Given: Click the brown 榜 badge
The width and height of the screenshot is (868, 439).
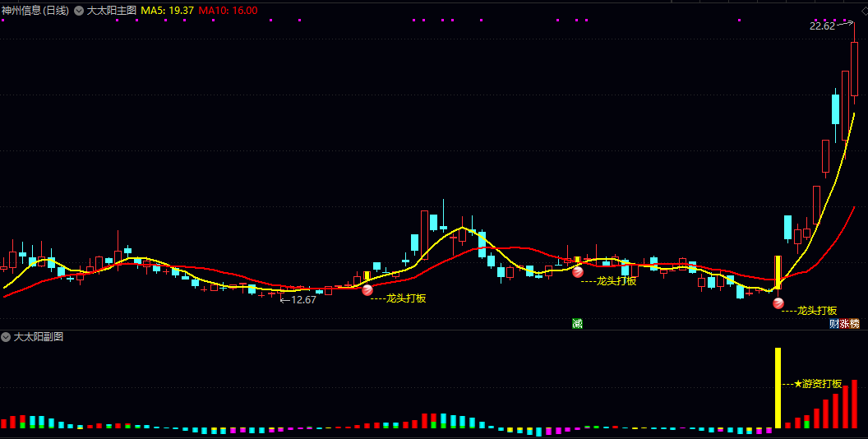Looking at the screenshot, I should pos(854,324).
